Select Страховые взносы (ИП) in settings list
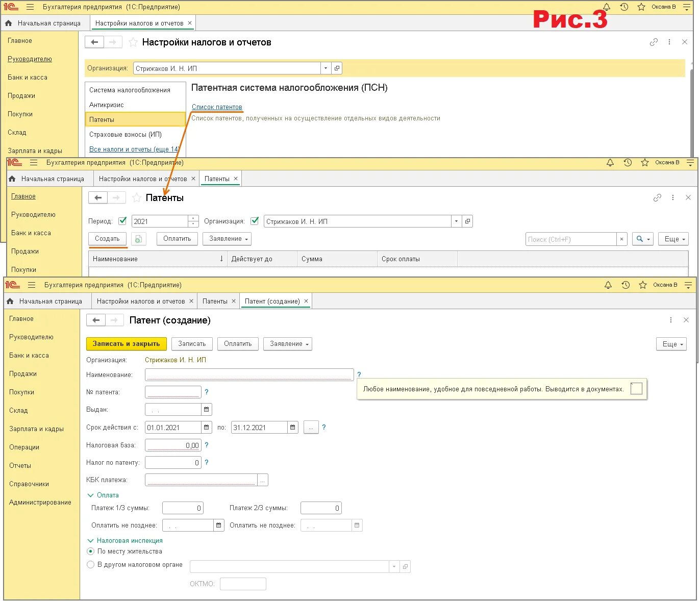This screenshot has height=601, width=700. (126, 134)
